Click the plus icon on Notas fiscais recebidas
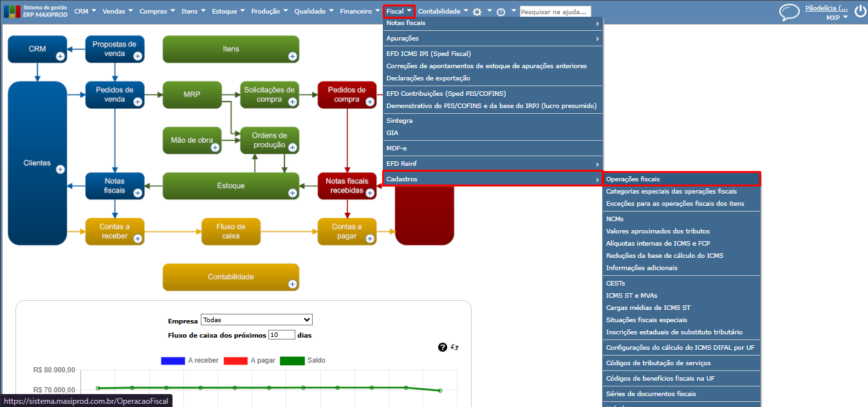Image resolution: width=868 pixels, height=407 pixels. (369, 193)
